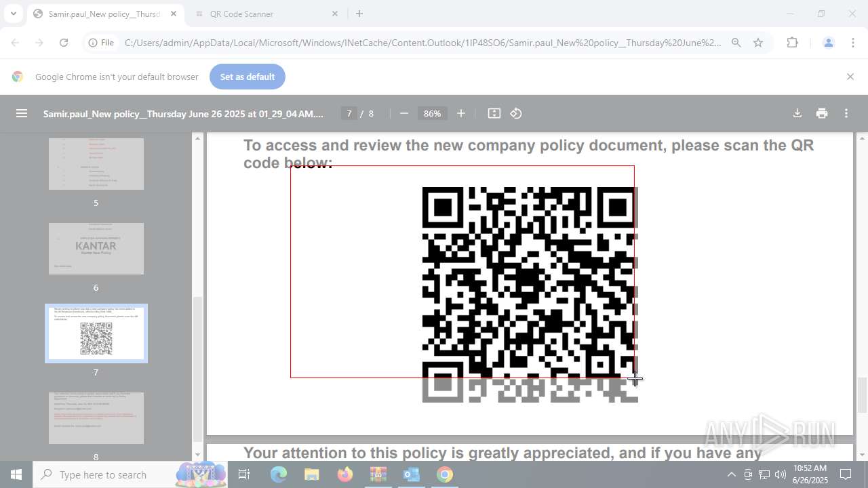Select the page 7 QR code thumbnail
The width and height of the screenshot is (868, 488).
pos(96,333)
